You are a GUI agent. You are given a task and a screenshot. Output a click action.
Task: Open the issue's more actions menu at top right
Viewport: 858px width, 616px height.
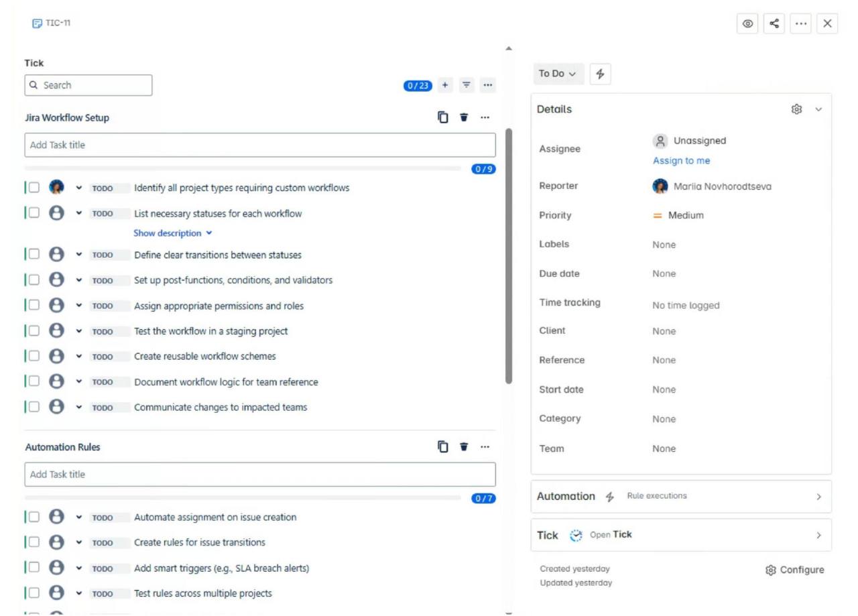[x=801, y=23]
